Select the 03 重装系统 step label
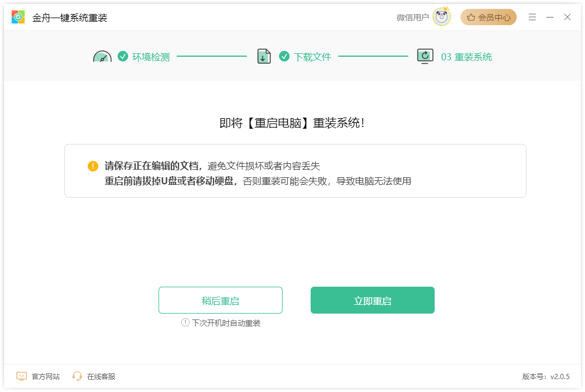The image size is (585, 392). point(466,57)
